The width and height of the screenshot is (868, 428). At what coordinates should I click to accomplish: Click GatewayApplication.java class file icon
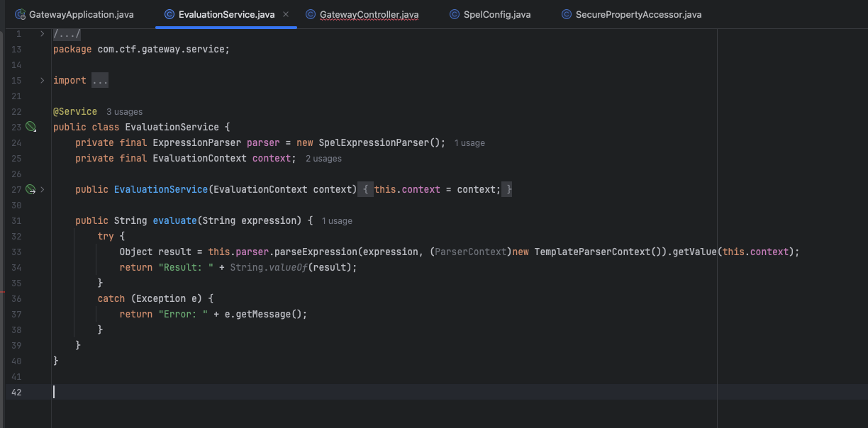point(21,14)
